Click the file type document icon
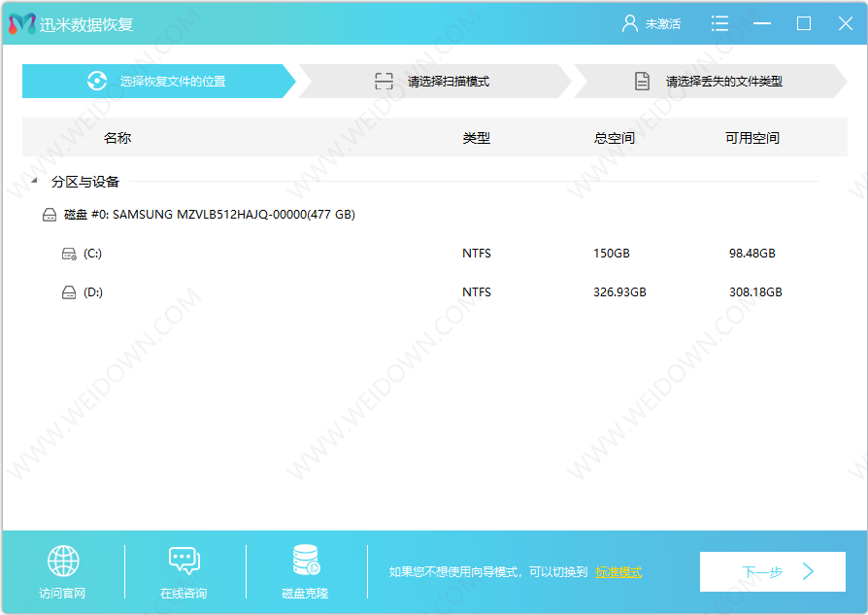This screenshot has height=615, width=868. (x=642, y=81)
